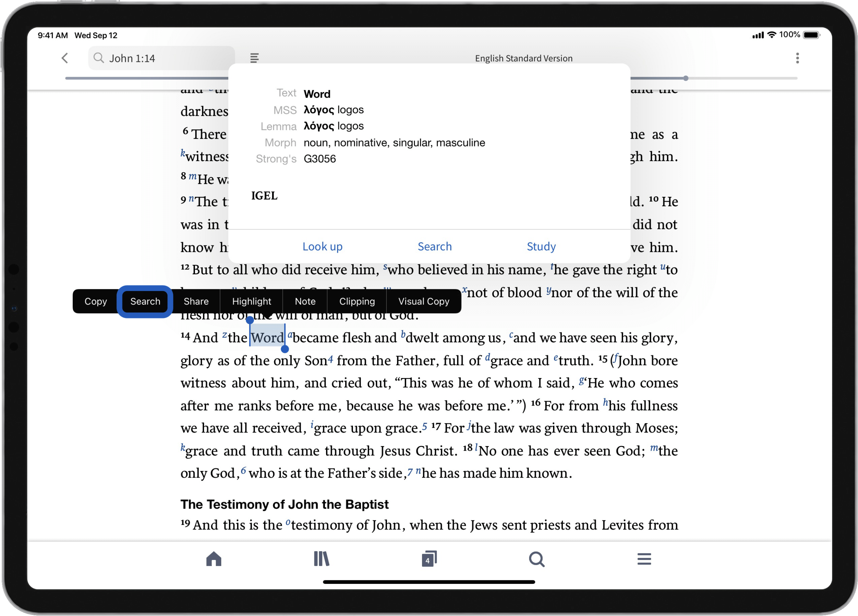The width and height of the screenshot is (858, 616).
Task: Tap the 9:41 AM clock in status bar
Action: click(53, 36)
